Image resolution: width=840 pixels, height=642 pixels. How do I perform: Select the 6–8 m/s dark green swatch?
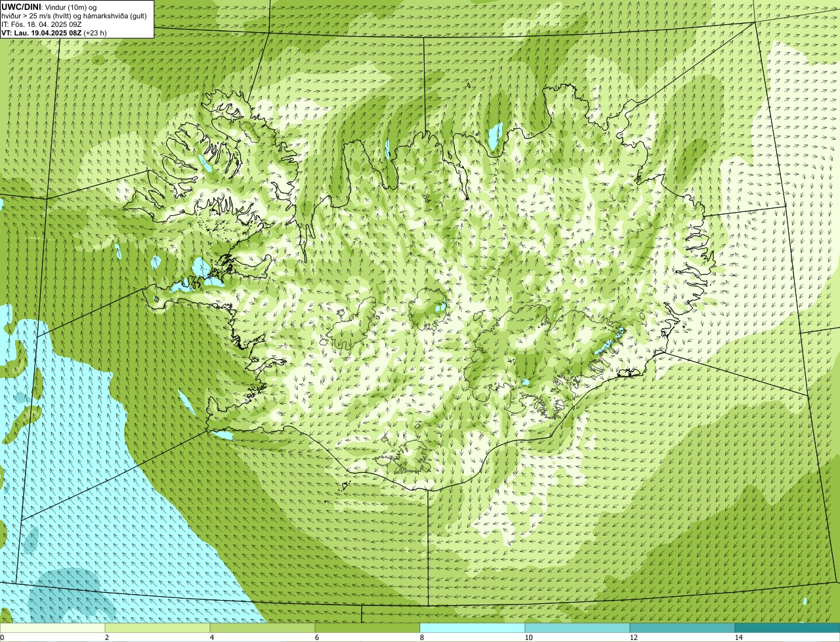[367, 628]
